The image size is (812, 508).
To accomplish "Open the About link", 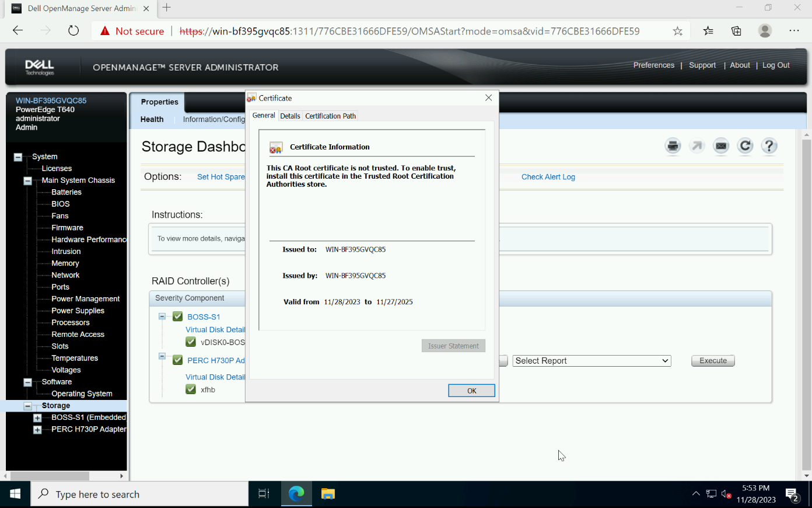I will 740,65.
